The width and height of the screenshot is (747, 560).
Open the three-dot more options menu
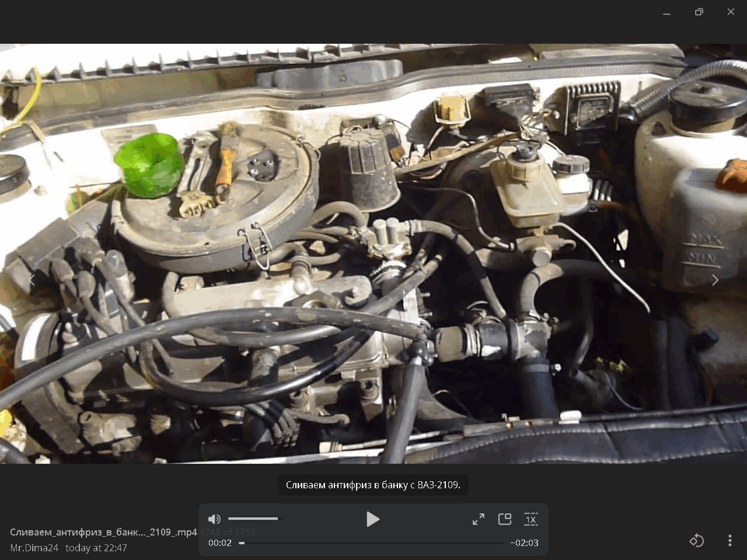tap(729, 541)
